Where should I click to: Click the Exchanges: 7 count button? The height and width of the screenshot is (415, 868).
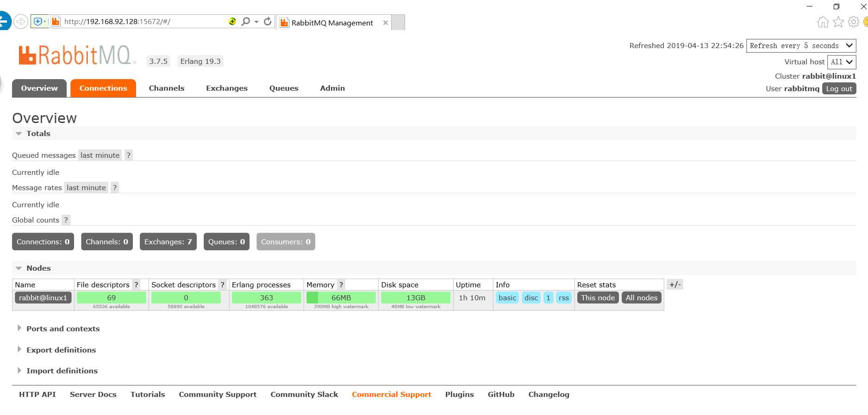pos(168,242)
